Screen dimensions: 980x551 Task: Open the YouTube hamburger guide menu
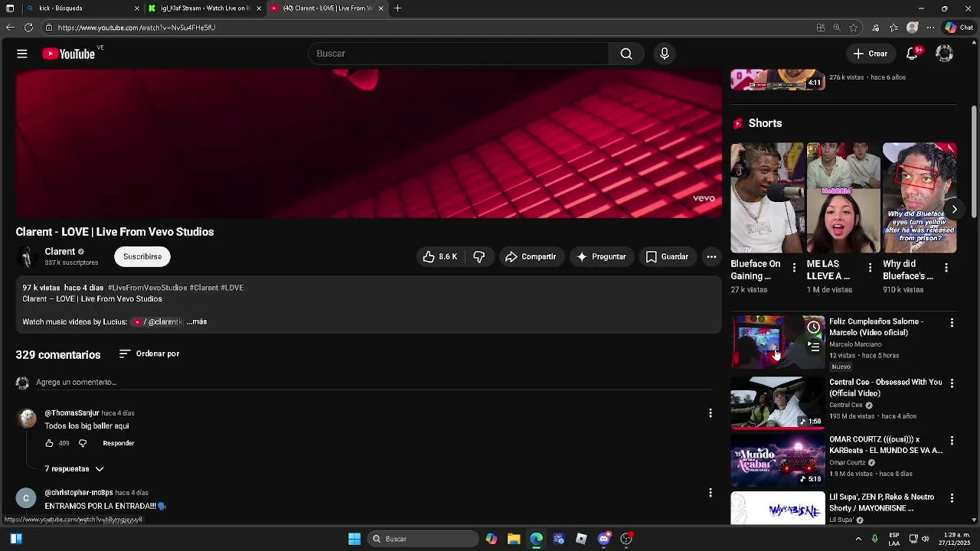[22, 54]
